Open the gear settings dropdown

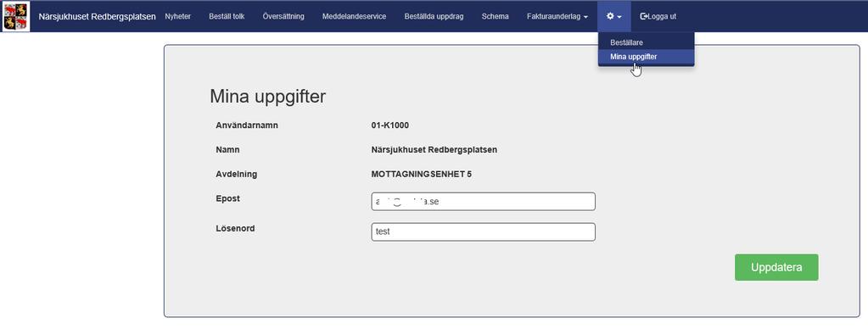point(614,16)
